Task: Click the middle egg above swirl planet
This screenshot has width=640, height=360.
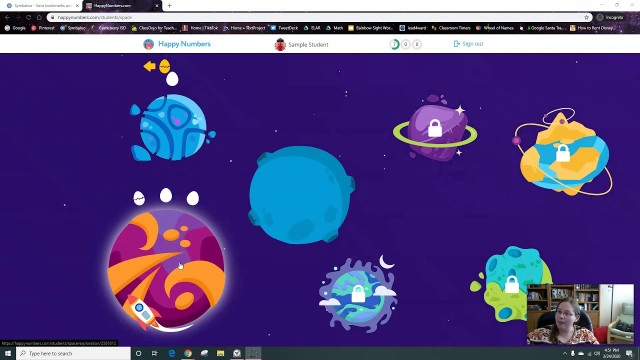Action: (166, 195)
